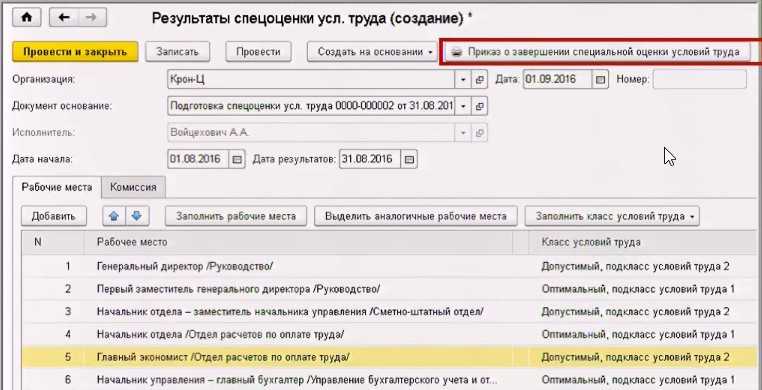Print Приказ о завершении специальной оценки
The width and height of the screenshot is (762, 390).
pyautogui.click(x=598, y=52)
